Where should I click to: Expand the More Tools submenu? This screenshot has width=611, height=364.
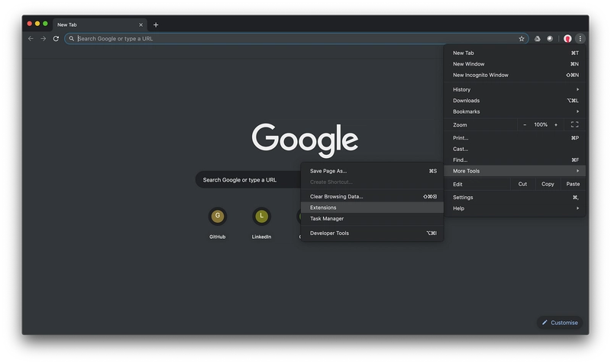point(515,171)
